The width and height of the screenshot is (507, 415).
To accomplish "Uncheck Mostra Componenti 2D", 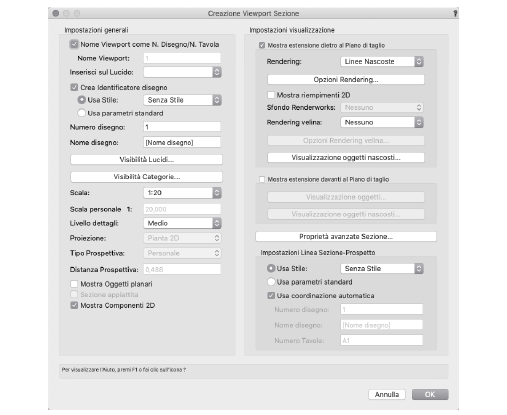I will pos(74,305).
